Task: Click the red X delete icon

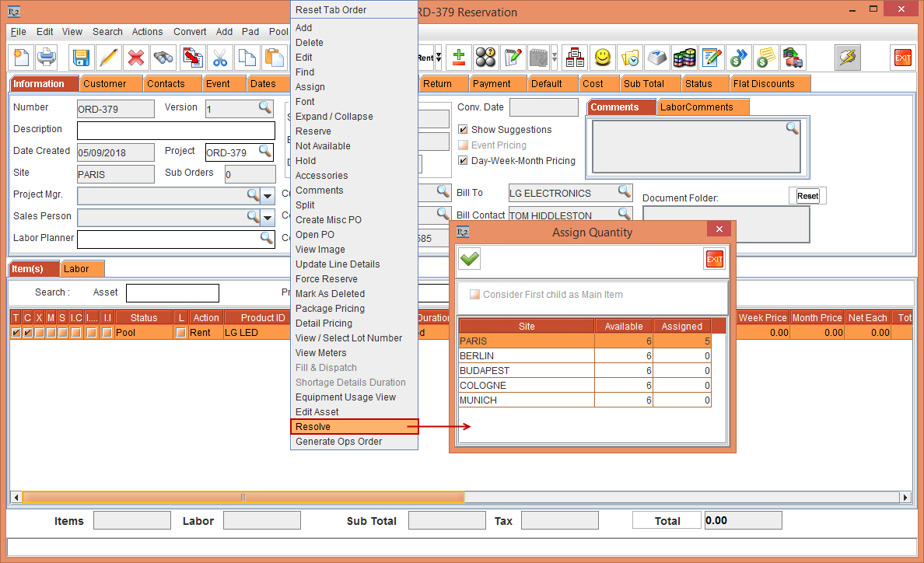Action: tap(136, 58)
